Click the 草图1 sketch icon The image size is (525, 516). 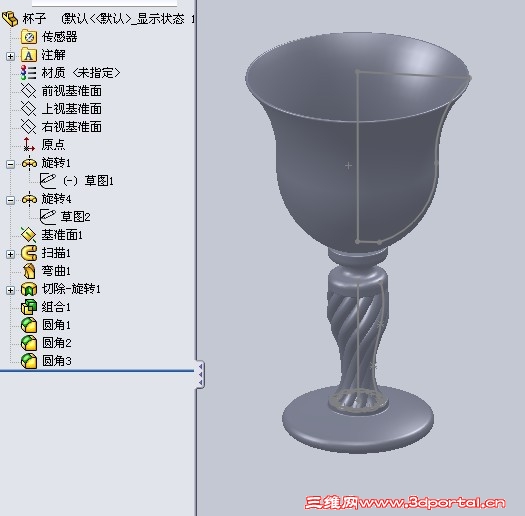pyautogui.click(x=48, y=181)
